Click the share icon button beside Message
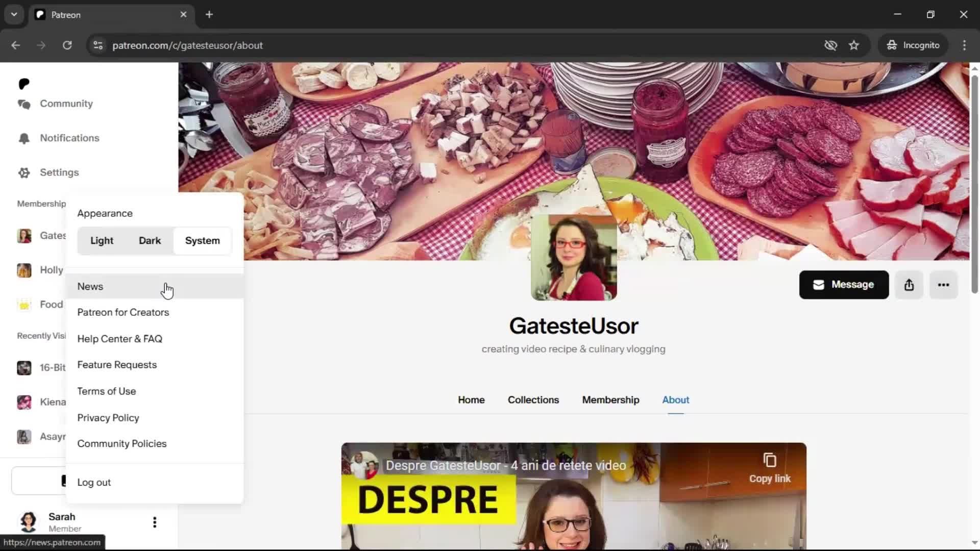 [x=909, y=285]
